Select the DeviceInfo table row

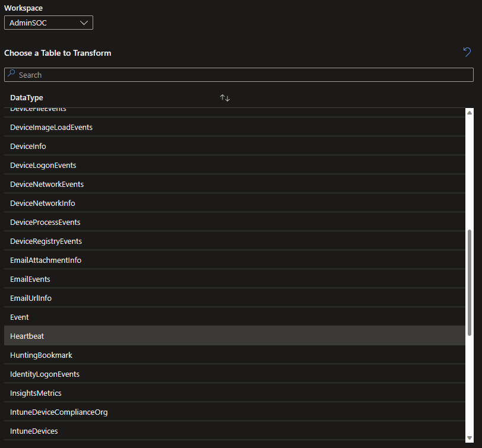(234, 146)
